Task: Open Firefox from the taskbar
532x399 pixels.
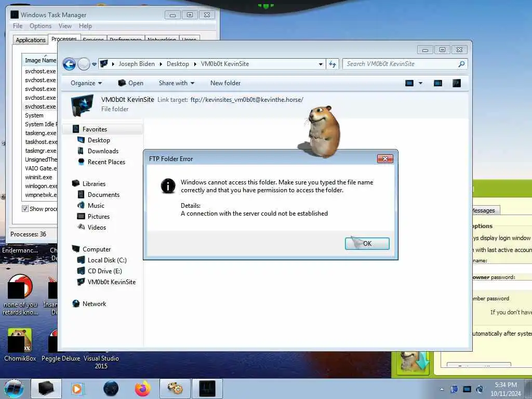Action: [x=143, y=389]
